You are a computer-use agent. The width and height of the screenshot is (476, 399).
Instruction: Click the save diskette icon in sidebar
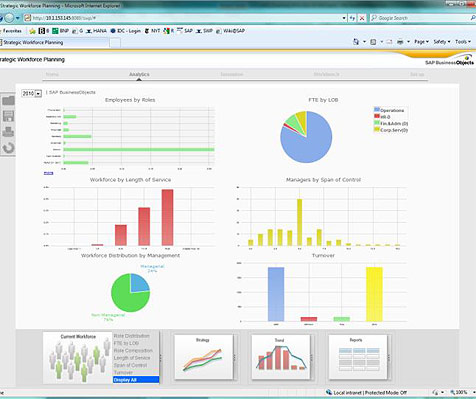tap(8, 116)
